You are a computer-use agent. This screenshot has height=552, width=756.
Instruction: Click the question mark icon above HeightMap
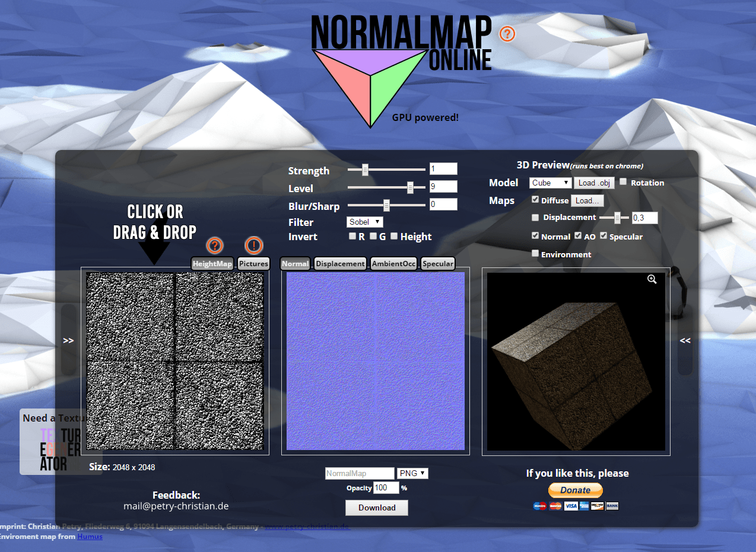pyautogui.click(x=214, y=245)
